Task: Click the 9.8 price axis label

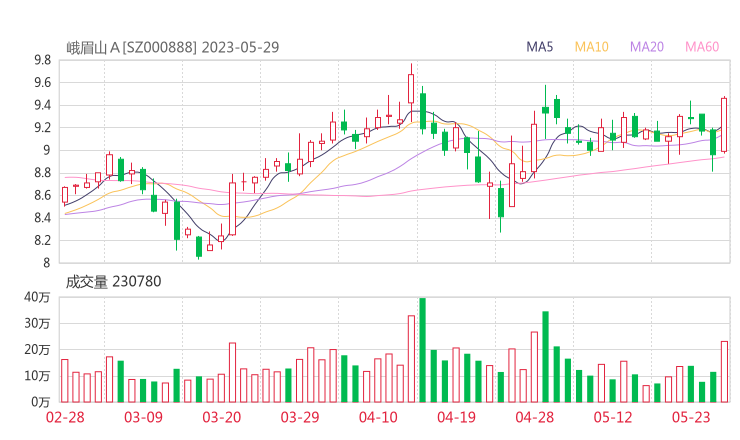Action: pos(42,60)
